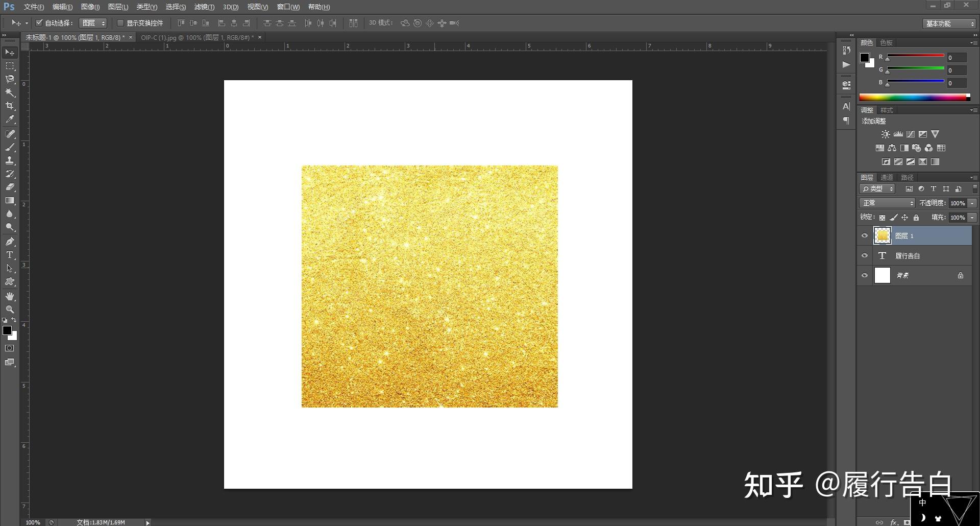Add a Brightness/Contrast adjustment
Viewport: 980px width, 526px height.
pos(886,134)
